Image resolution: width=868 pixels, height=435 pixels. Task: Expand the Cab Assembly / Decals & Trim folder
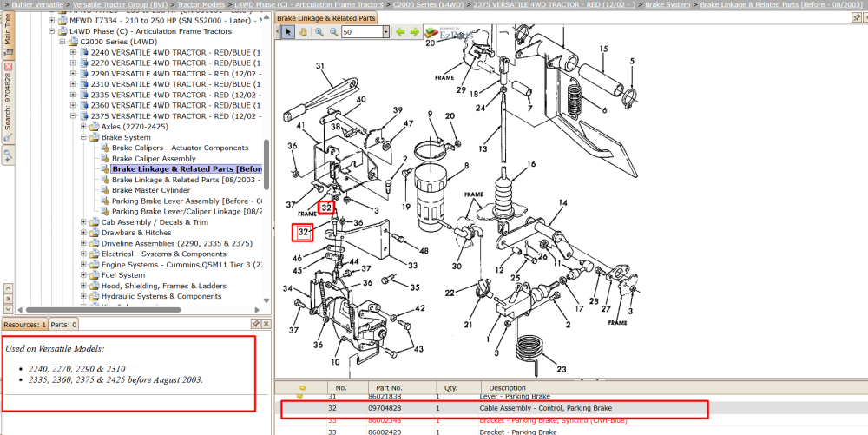pos(83,222)
